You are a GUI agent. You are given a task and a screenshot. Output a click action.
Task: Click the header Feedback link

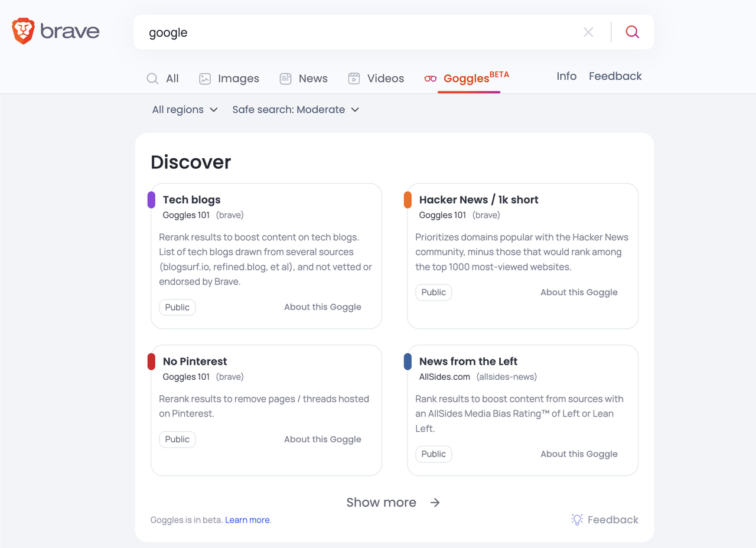(x=615, y=76)
